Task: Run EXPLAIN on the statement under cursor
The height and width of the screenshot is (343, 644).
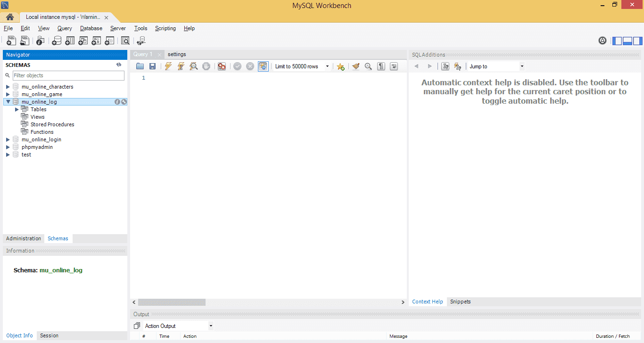Action: pyautogui.click(x=193, y=66)
